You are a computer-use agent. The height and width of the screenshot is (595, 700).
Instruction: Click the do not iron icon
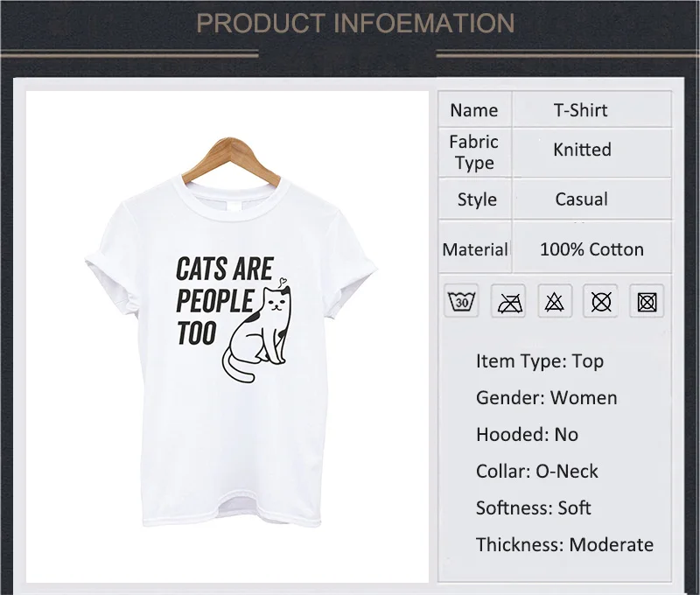point(508,301)
